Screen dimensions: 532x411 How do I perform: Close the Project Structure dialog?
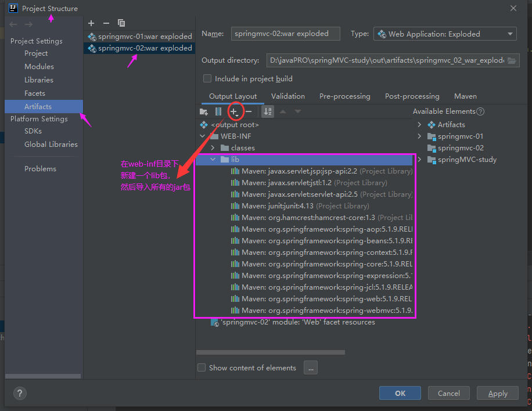[x=513, y=8]
